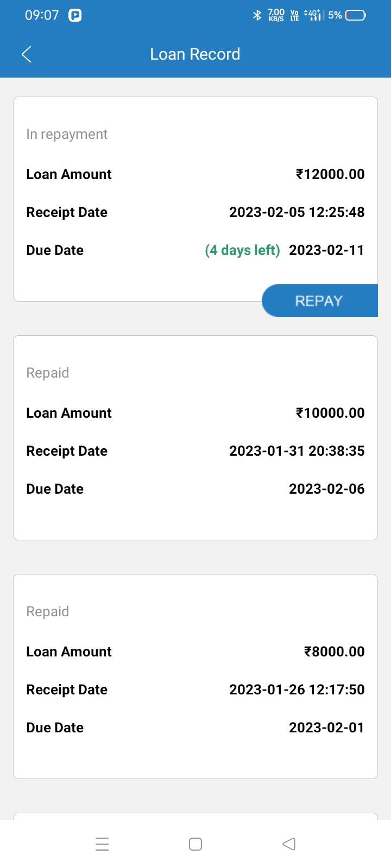
Task: Open the ₹10000.00 repaid loan amount
Action: coord(330,413)
